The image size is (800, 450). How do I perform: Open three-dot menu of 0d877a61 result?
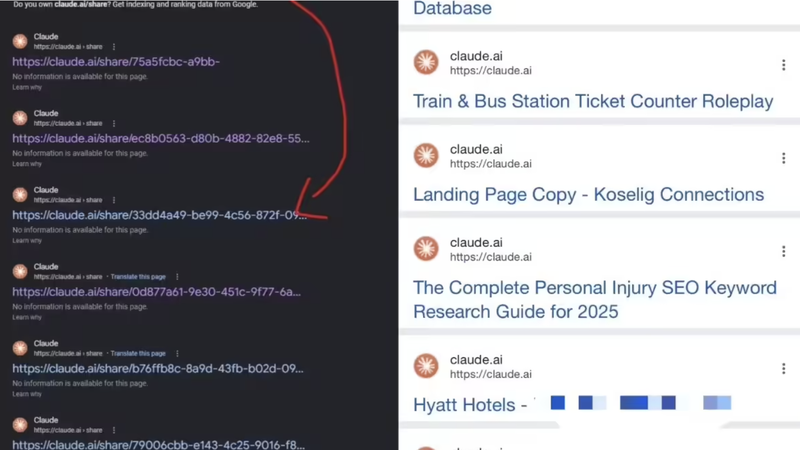[177, 277]
